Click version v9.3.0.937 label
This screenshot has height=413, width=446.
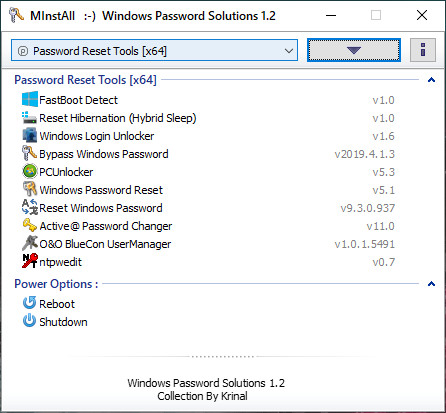368,208
